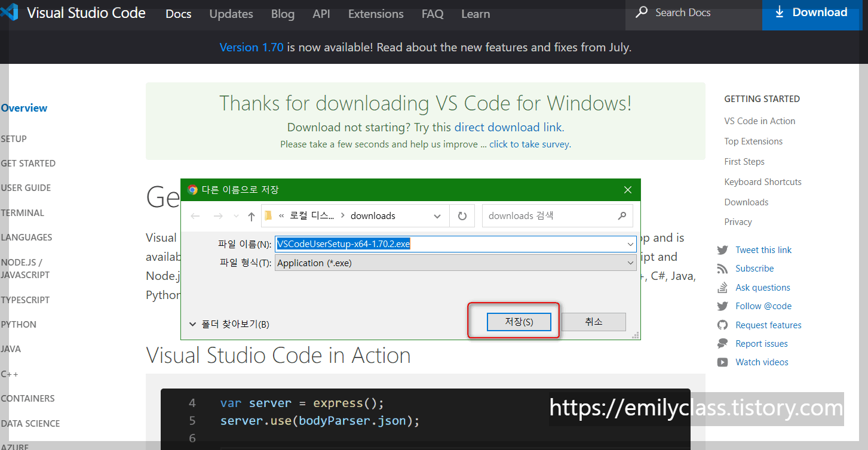Jump to Keyboard Shortcuts section
This screenshot has height=450, width=868.
[x=763, y=182]
